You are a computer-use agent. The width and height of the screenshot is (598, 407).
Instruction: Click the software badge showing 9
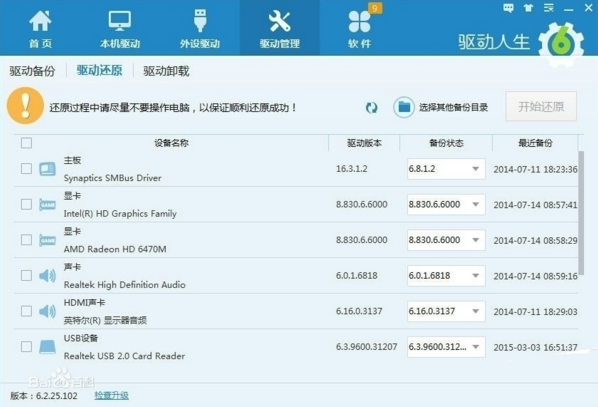pos(375,8)
